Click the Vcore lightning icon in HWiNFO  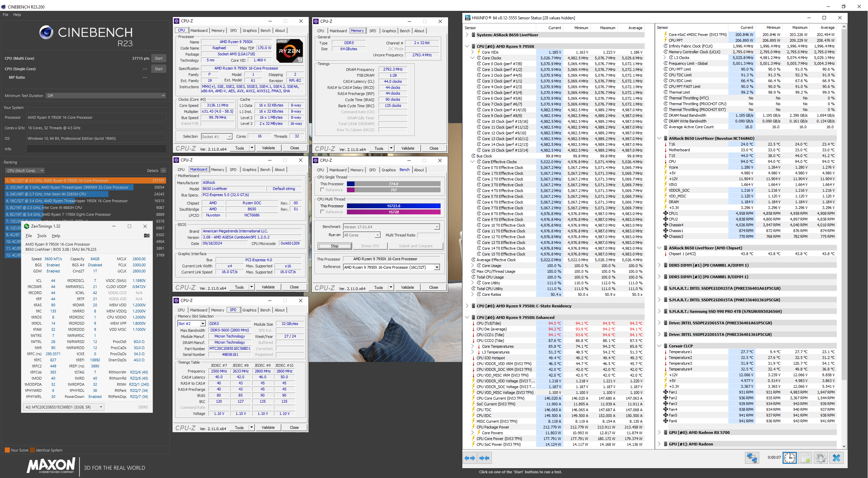[666, 167]
